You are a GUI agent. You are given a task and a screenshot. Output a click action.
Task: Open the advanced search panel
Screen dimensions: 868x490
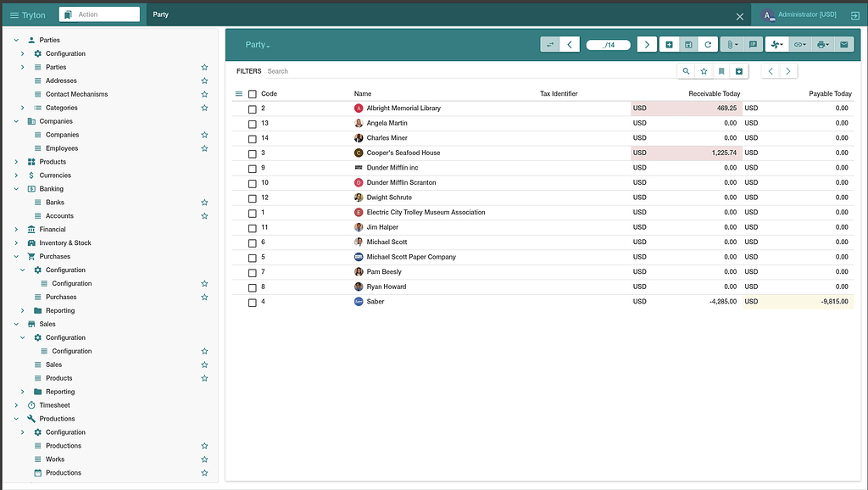[x=687, y=70]
